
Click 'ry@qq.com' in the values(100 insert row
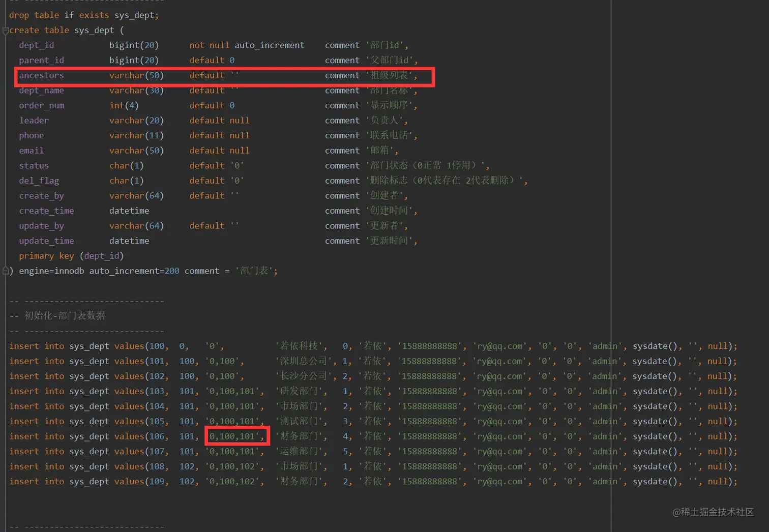pyautogui.click(x=500, y=346)
